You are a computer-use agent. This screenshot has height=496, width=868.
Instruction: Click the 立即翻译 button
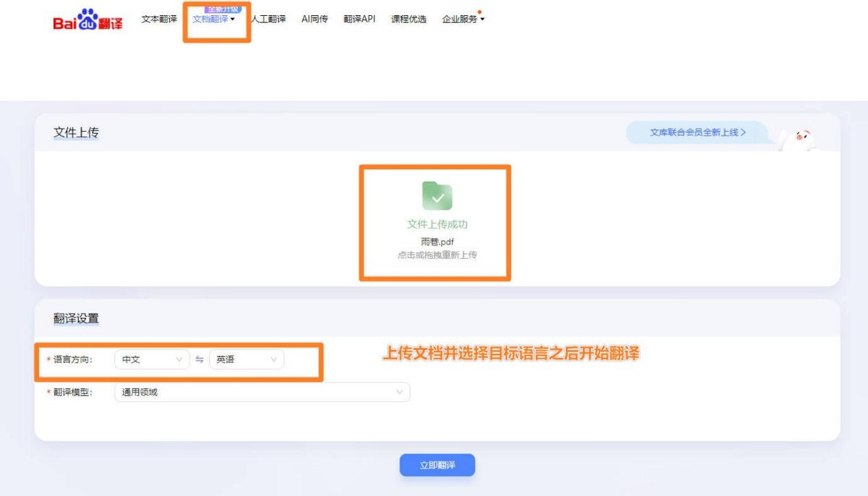[437, 465]
